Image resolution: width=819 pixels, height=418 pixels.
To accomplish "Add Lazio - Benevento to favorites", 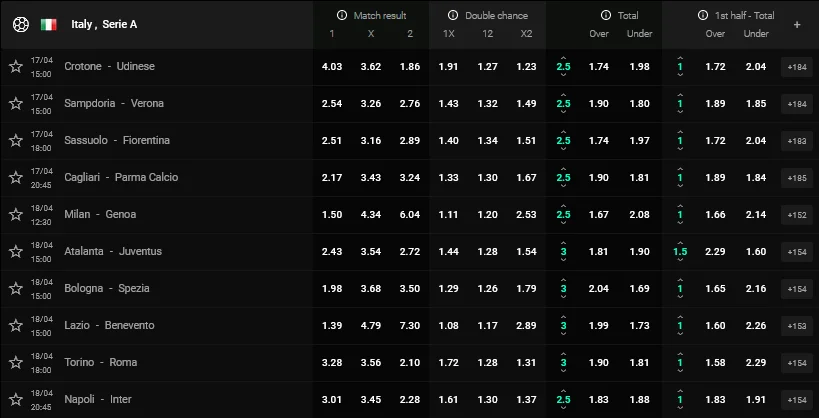I will pyautogui.click(x=15, y=326).
